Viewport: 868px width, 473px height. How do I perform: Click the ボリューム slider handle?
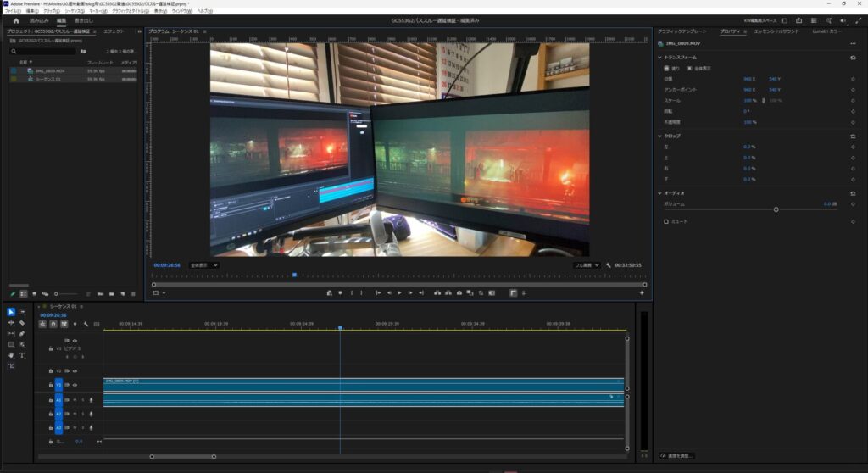[x=776, y=209]
